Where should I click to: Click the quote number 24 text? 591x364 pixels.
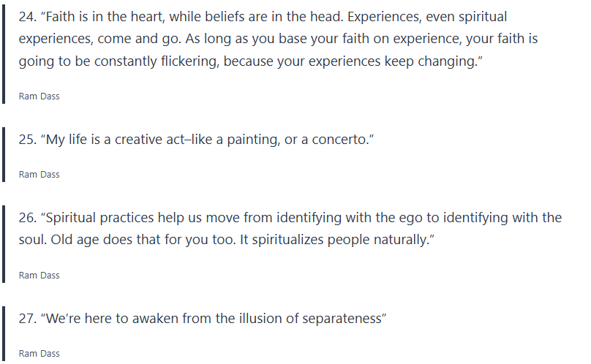(29, 16)
